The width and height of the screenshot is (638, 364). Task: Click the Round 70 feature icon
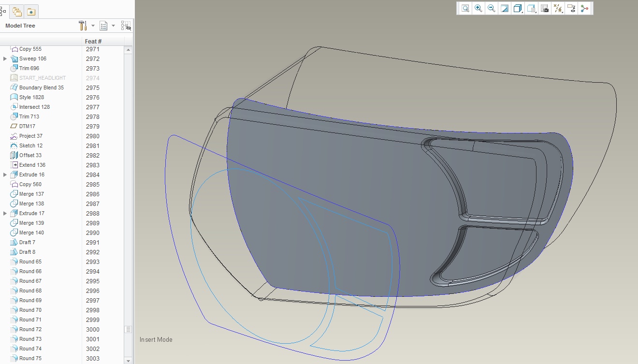(x=14, y=310)
